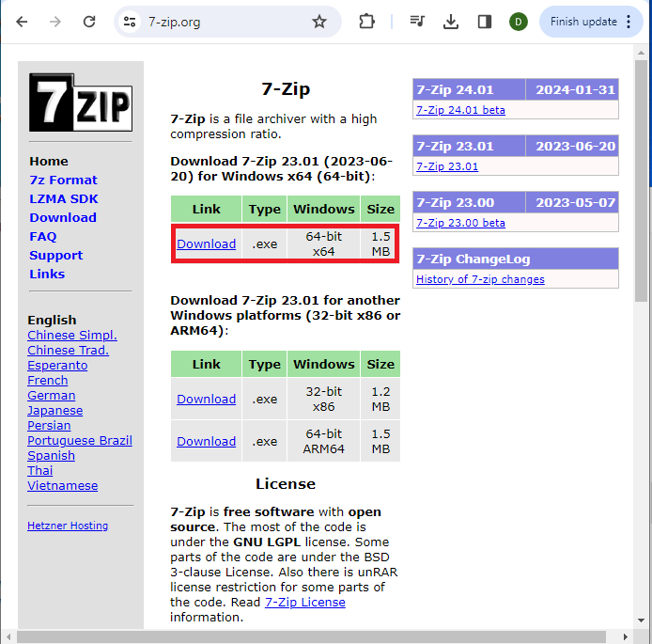The height and width of the screenshot is (644, 652).
Task: Click the forward navigation arrow
Action: tap(54, 22)
